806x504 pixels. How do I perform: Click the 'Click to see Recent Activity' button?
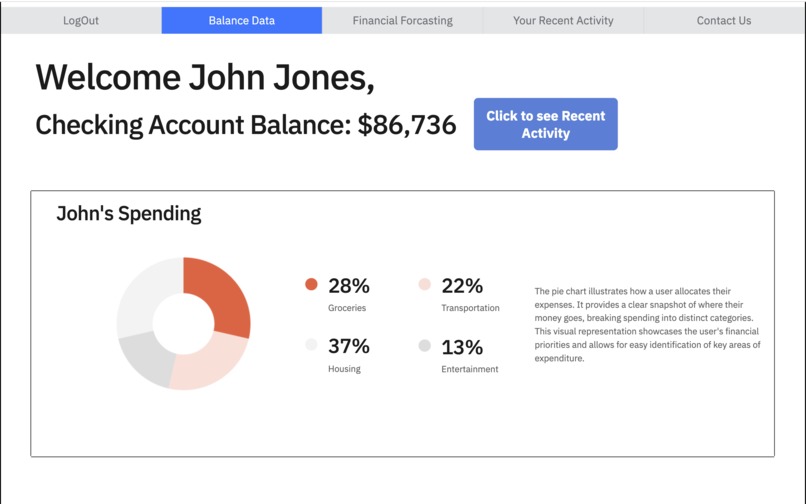[x=545, y=124]
